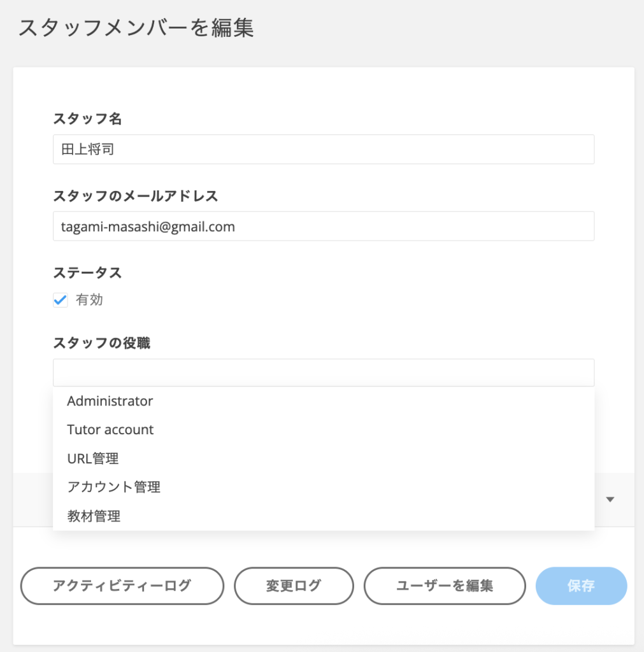Click the スタッフメンバーを編集 page heading
Image resolution: width=644 pixels, height=652 pixels.
click(136, 29)
